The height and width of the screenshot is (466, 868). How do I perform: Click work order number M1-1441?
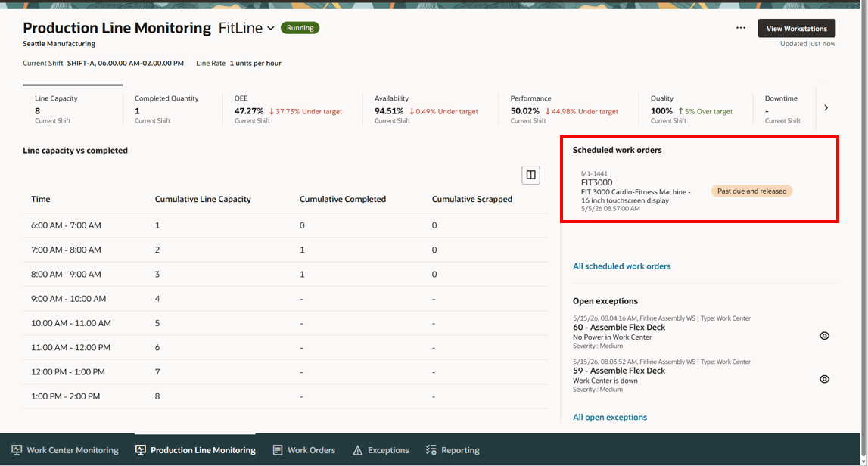point(594,173)
